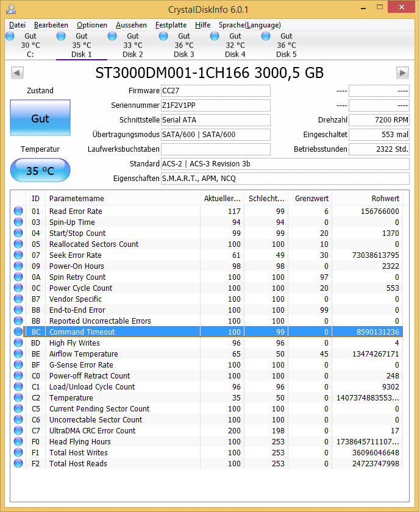Click the status orb for Spin-Up Time

pyautogui.click(x=18, y=222)
